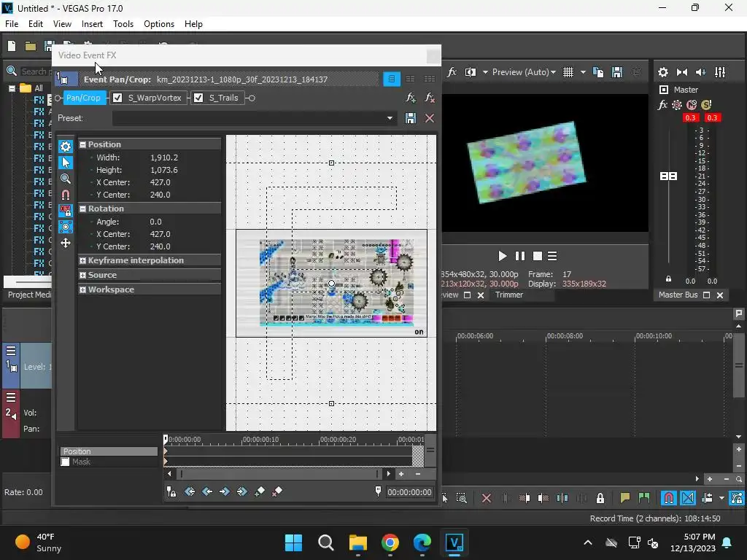
Task: Toggle timeline Enable Snapping magnet
Action: coord(668,498)
